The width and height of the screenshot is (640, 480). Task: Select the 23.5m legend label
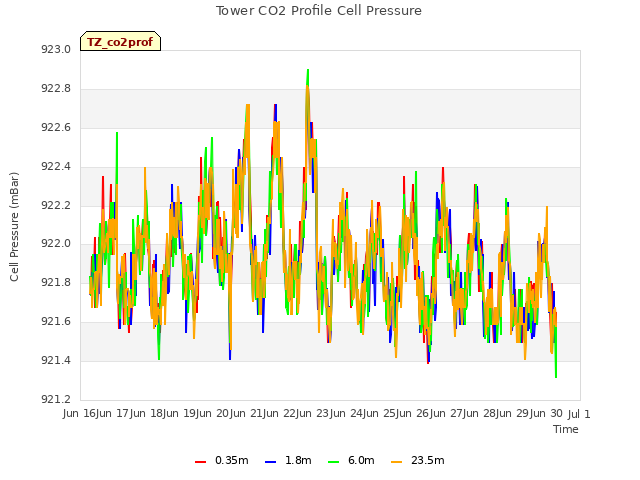click(427, 460)
